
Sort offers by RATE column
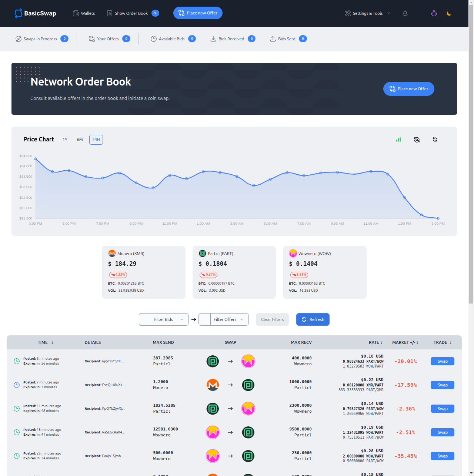[375, 342]
